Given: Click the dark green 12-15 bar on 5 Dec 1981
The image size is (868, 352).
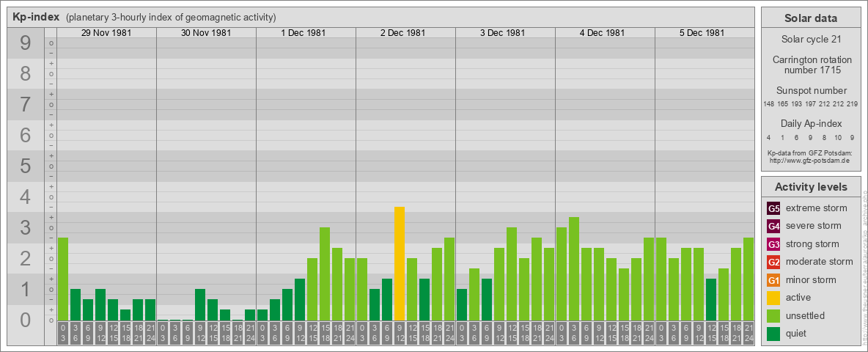Looking at the screenshot, I should [711, 299].
